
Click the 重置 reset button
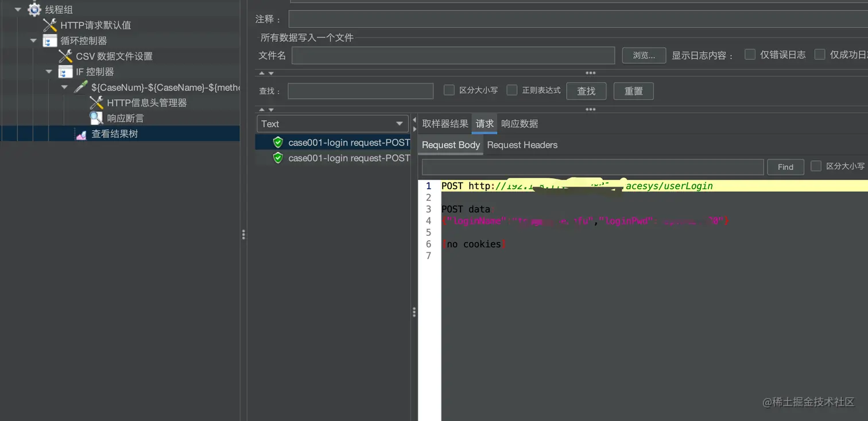634,91
